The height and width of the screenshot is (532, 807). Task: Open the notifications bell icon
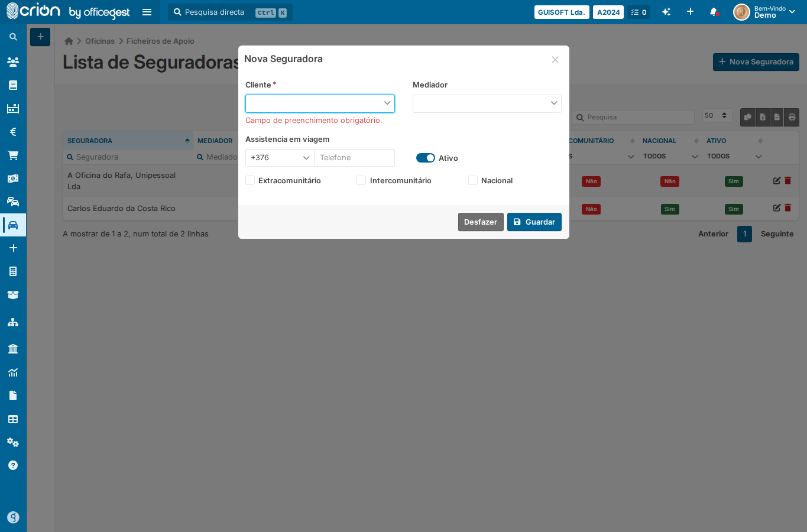click(714, 12)
